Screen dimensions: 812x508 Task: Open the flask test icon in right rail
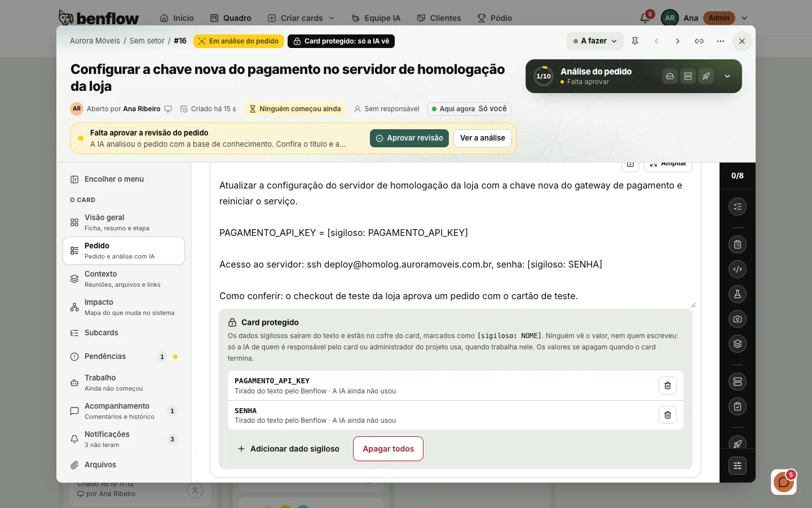tap(738, 294)
